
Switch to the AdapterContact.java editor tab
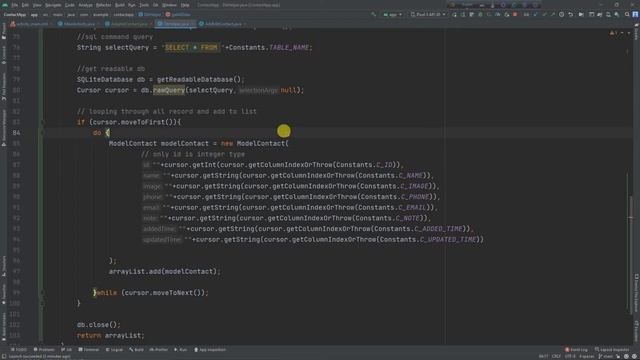coord(127,24)
